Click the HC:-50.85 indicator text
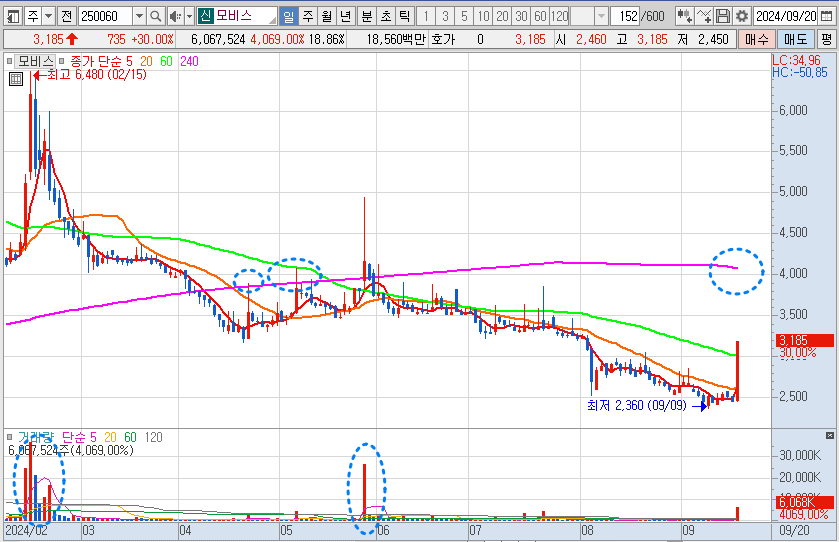This screenshot has height=542, width=839. [800, 72]
